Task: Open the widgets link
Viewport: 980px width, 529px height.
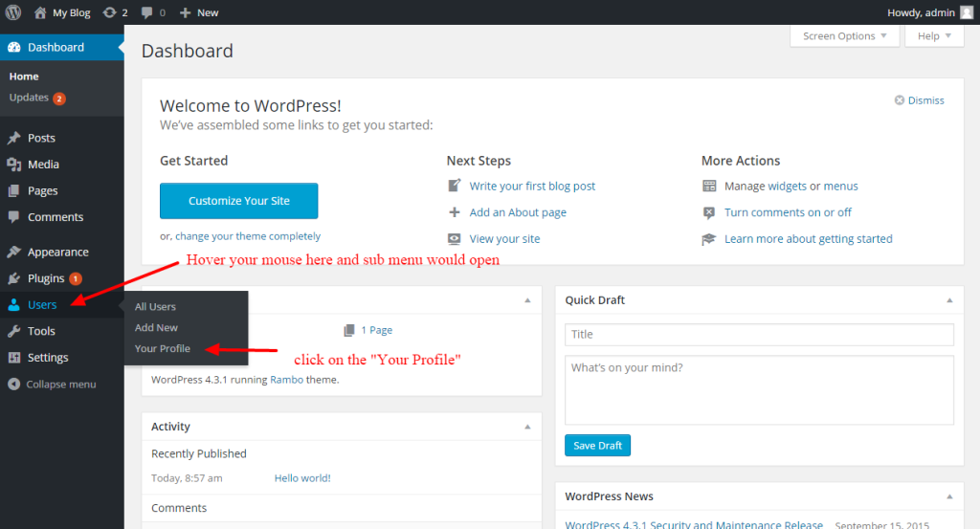Action: pos(787,187)
